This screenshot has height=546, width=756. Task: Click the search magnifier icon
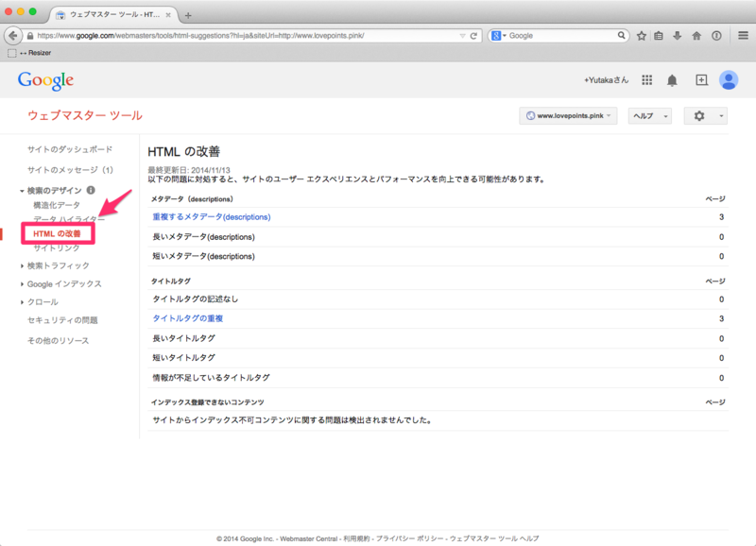[x=622, y=35]
